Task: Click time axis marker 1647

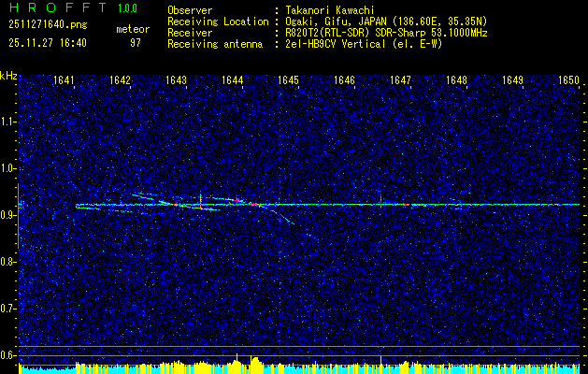Action: pyautogui.click(x=400, y=80)
